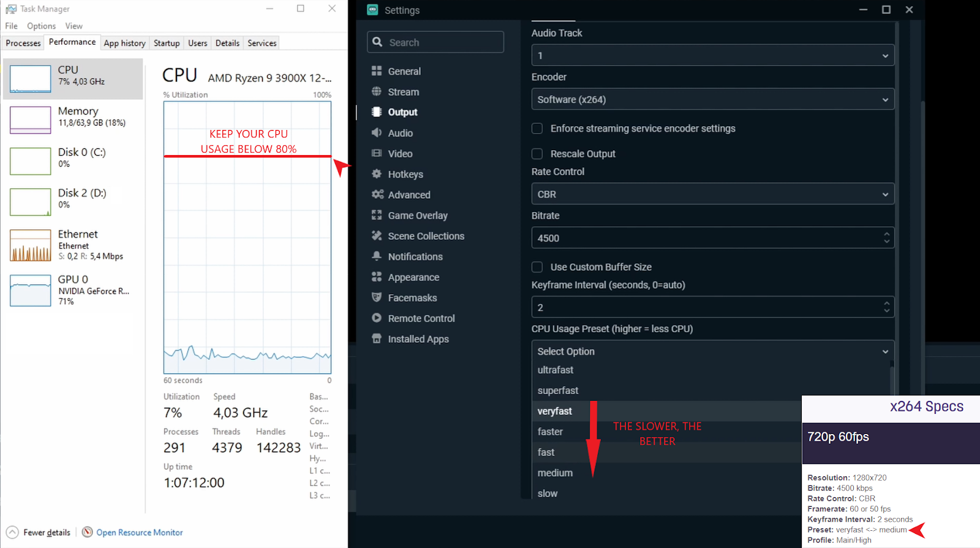The height and width of the screenshot is (548, 980).
Task: Select Disk 0 (C:) in performance list
Action: click(73, 161)
